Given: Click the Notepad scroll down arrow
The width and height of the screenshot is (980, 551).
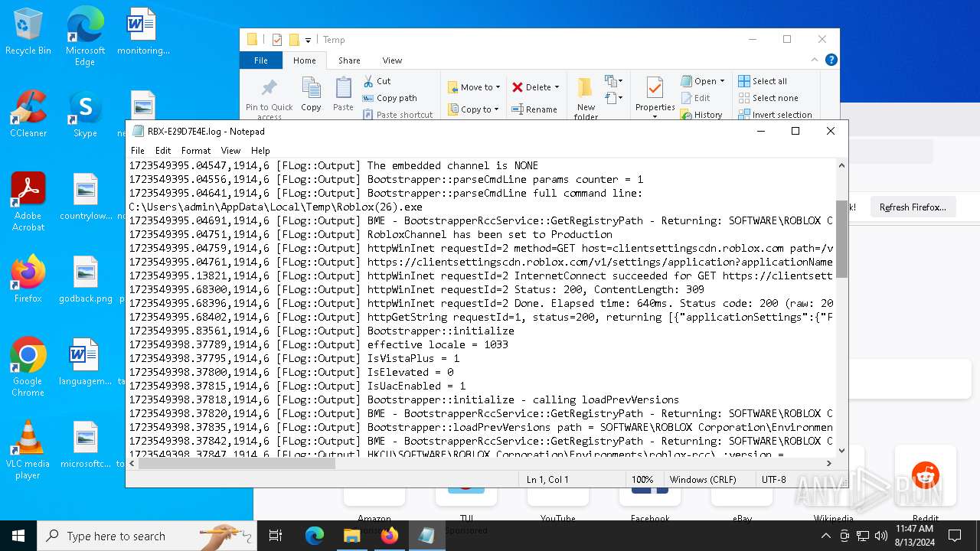Looking at the screenshot, I should click(x=841, y=451).
